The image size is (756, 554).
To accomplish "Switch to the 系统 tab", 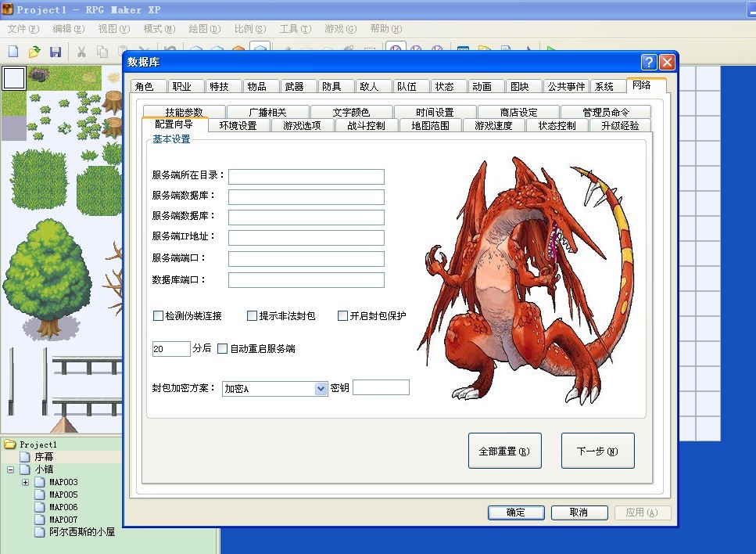I will pos(607,86).
